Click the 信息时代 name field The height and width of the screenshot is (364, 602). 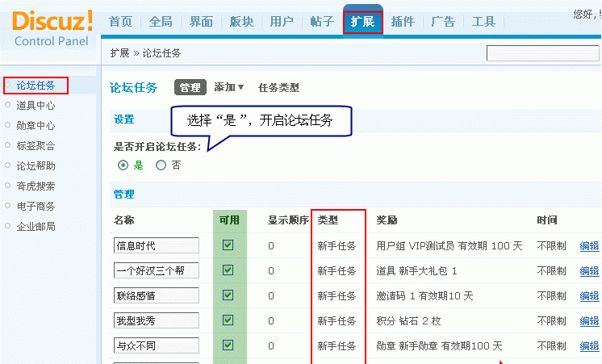(157, 245)
